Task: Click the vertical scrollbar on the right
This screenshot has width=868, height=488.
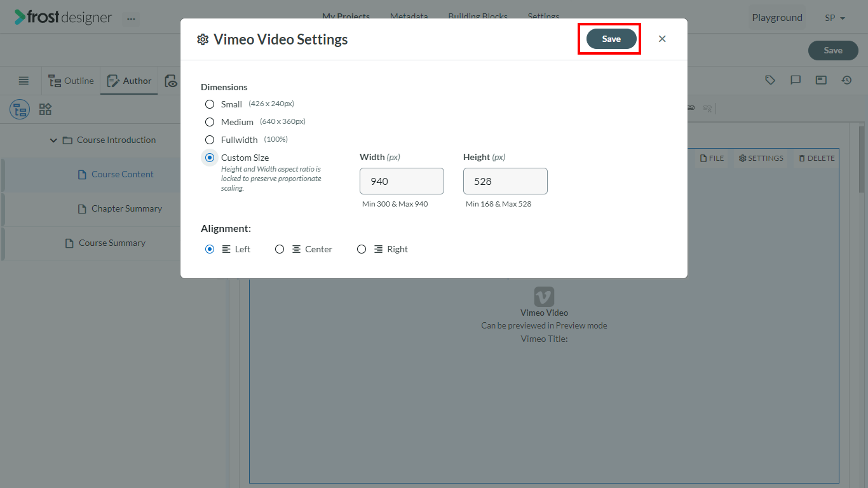Action: (863, 159)
